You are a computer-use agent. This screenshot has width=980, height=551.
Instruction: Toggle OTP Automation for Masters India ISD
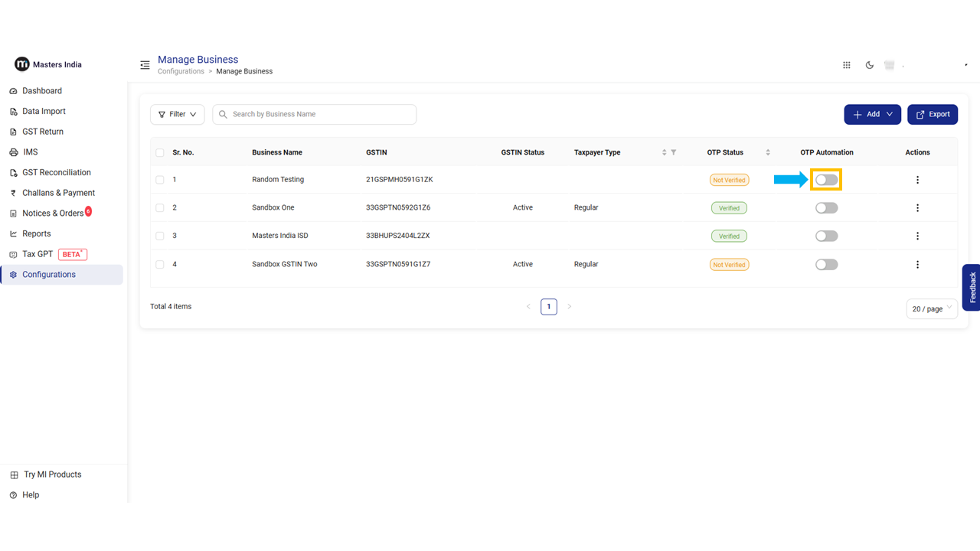click(826, 236)
